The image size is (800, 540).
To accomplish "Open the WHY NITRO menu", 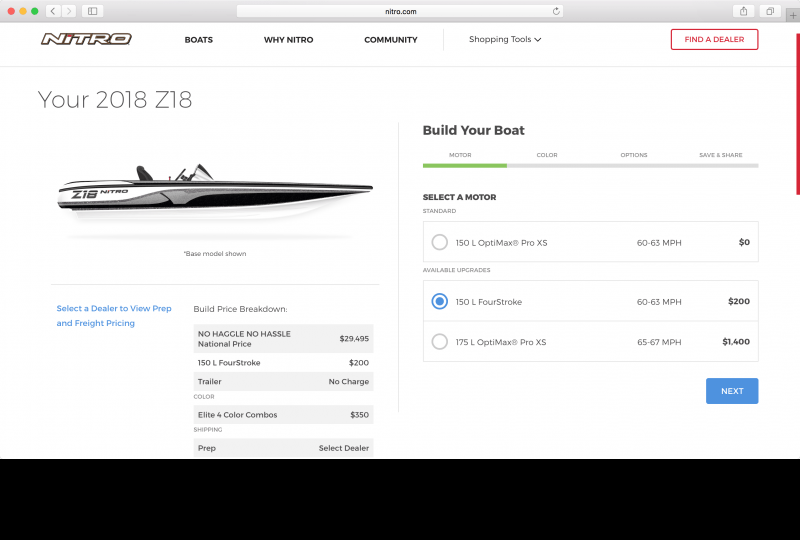I will (x=288, y=40).
